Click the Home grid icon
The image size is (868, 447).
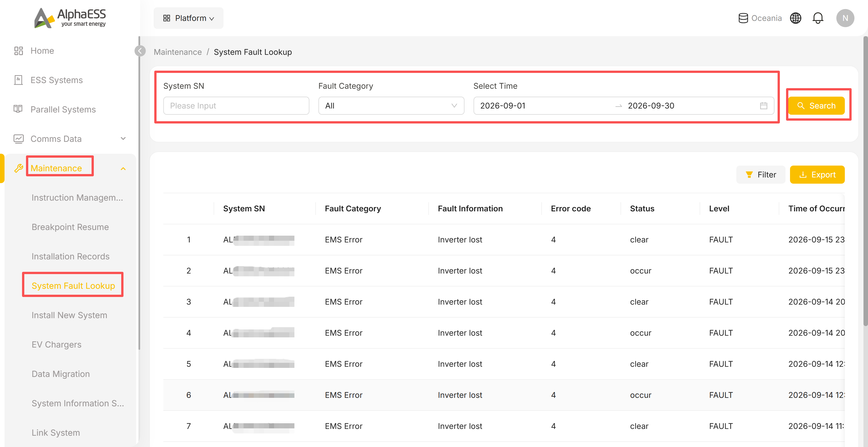tap(18, 51)
